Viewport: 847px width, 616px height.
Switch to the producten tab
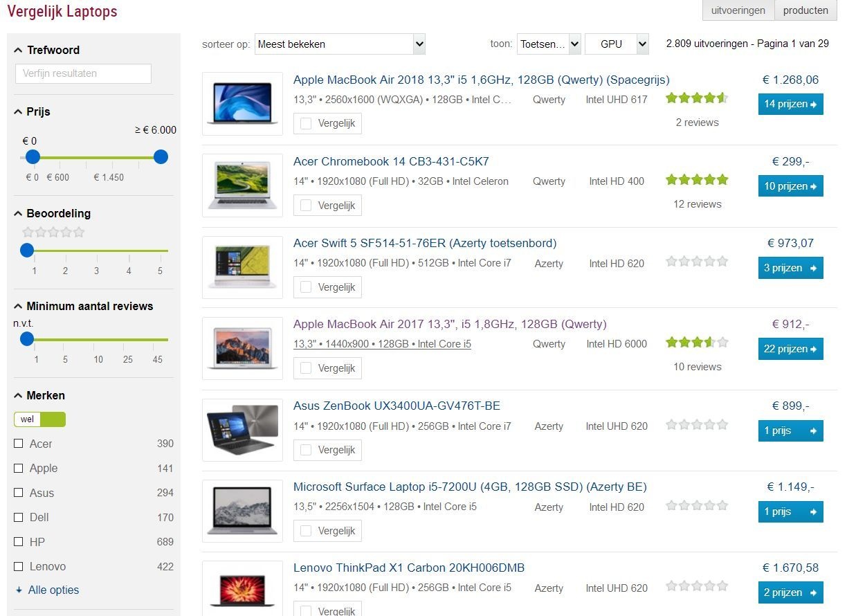tap(805, 10)
